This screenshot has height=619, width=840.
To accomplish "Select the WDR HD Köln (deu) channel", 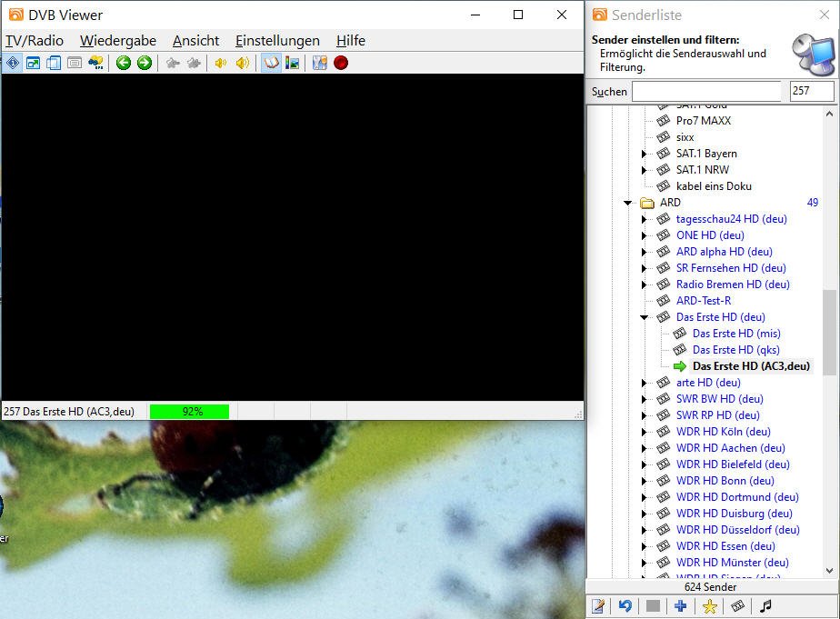I will (723, 432).
